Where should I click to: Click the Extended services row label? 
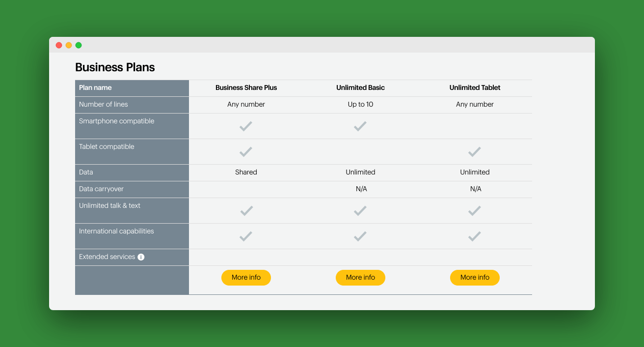(107, 257)
